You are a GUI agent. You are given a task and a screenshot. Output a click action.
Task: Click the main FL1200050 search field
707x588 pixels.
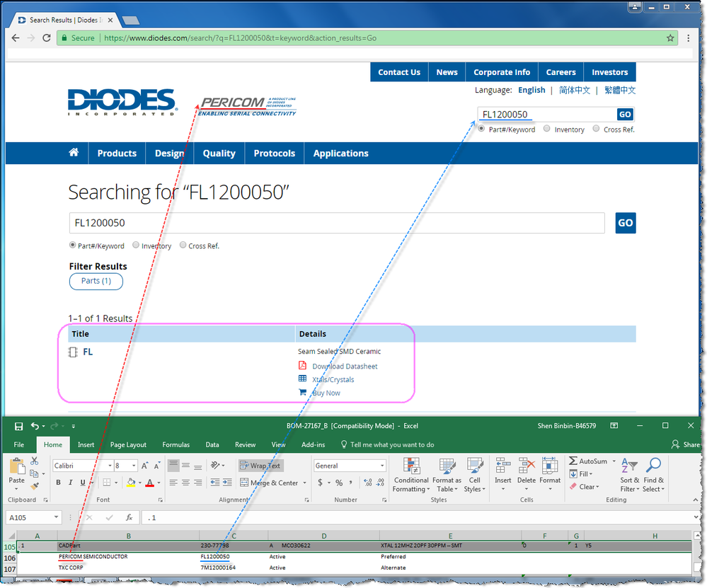[x=337, y=223]
